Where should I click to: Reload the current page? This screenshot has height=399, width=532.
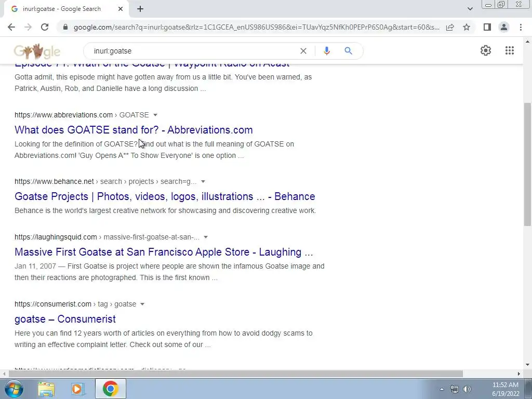(45, 27)
